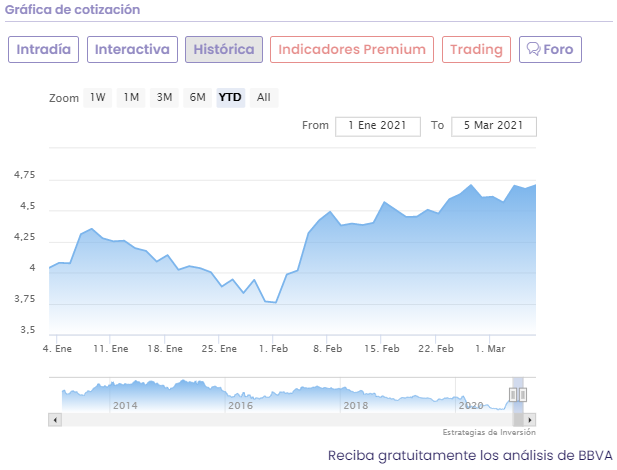617x470 pixels.
Task: Select the 3M zoom range
Action: [164, 98]
